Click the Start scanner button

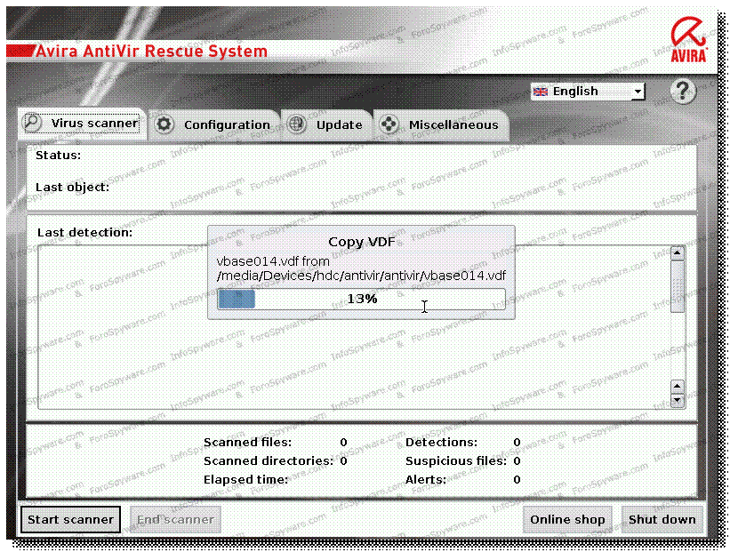[70, 519]
